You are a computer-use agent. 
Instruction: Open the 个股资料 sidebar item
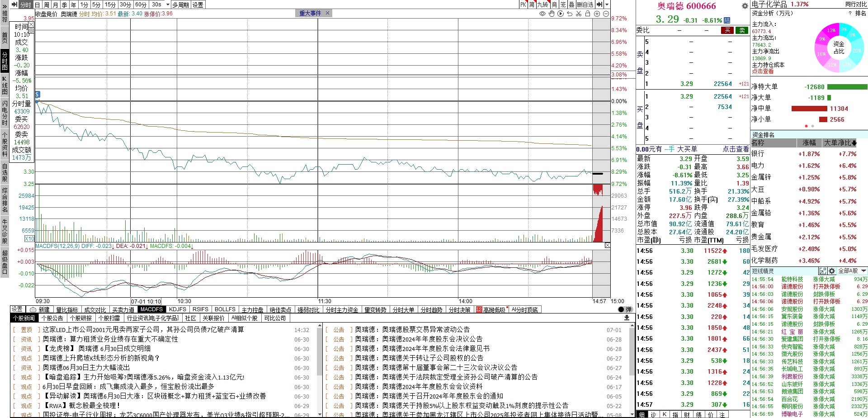[5, 144]
